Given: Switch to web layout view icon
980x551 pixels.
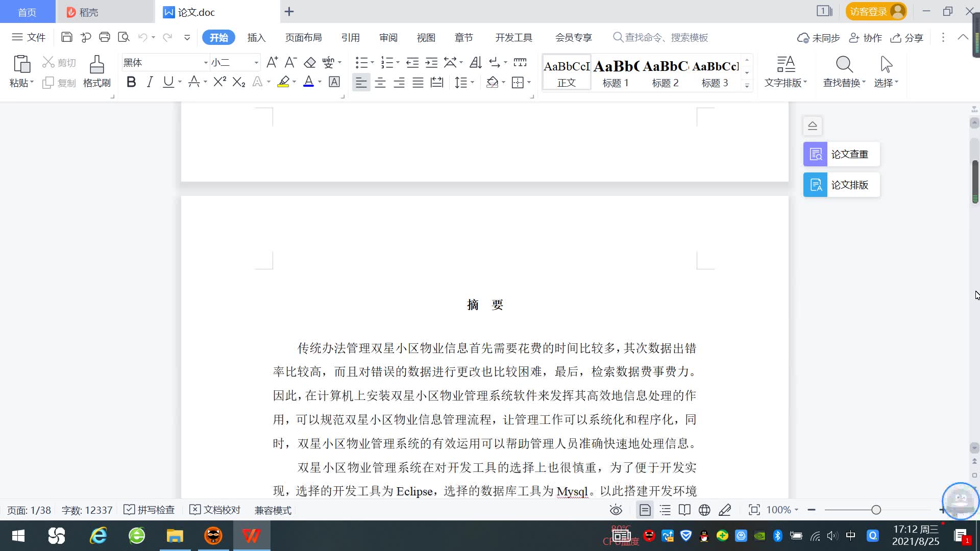Looking at the screenshot, I should (x=704, y=510).
